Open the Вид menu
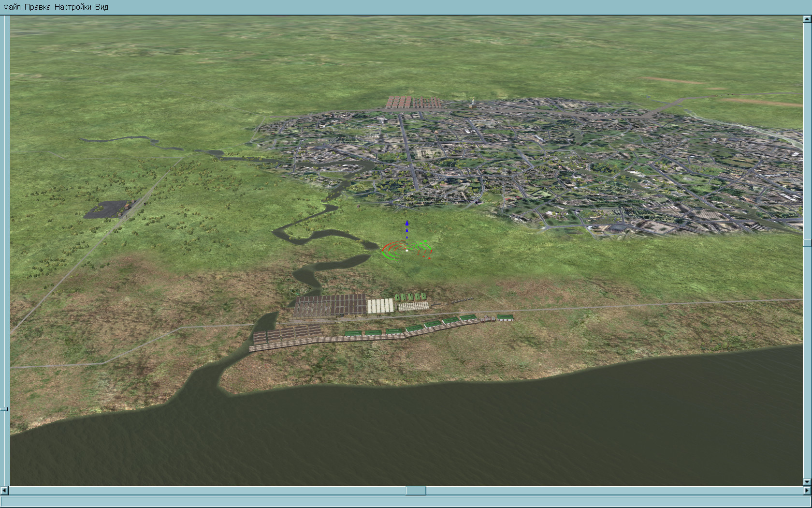Image resolution: width=812 pixels, height=508 pixels. [x=101, y=7]
